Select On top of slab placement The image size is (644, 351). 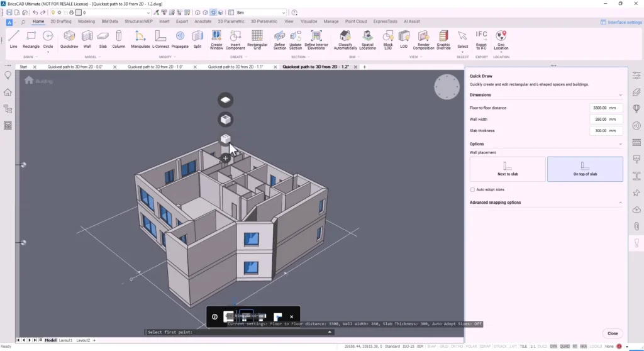pos(585,169)
